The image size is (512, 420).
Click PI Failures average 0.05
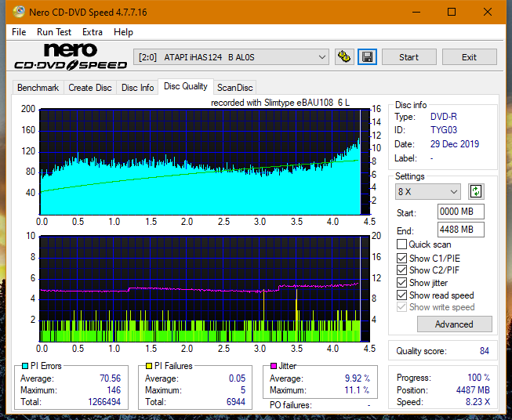point(237,378)
